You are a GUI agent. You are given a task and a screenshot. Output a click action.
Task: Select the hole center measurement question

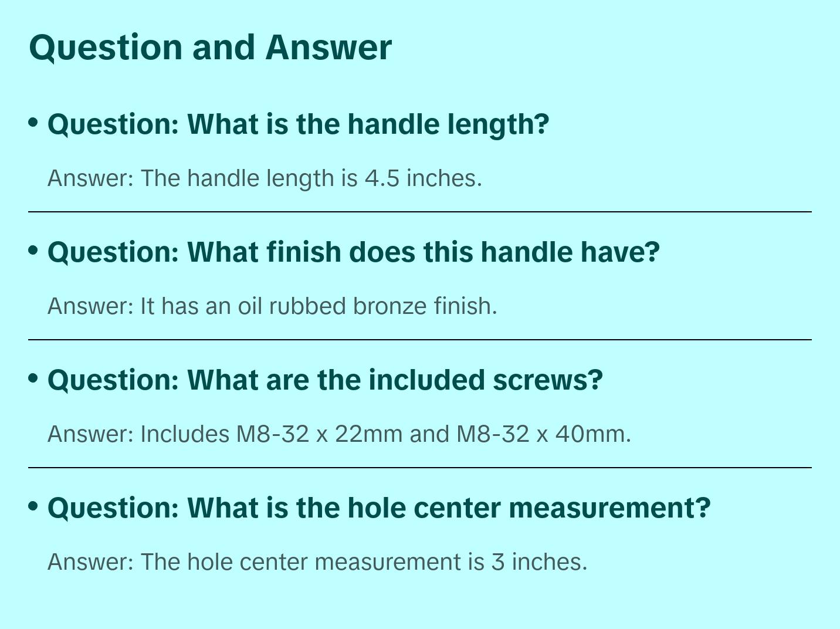click(379, 508)
